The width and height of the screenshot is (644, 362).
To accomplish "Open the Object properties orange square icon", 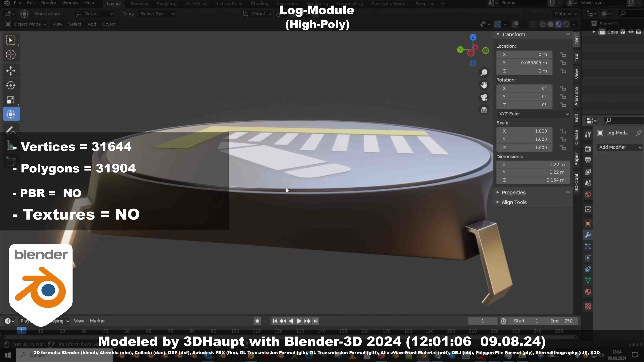I will point(588,224).
